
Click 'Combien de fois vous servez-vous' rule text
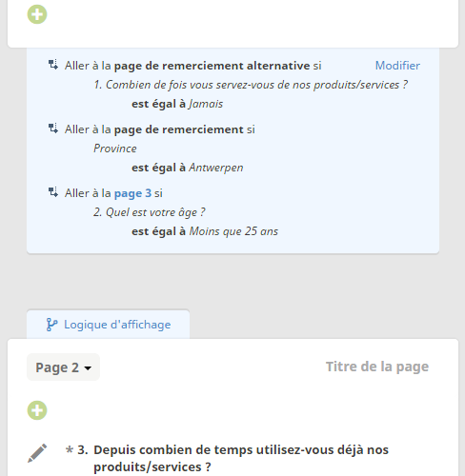pyautogui.click(x=251, y=85)
